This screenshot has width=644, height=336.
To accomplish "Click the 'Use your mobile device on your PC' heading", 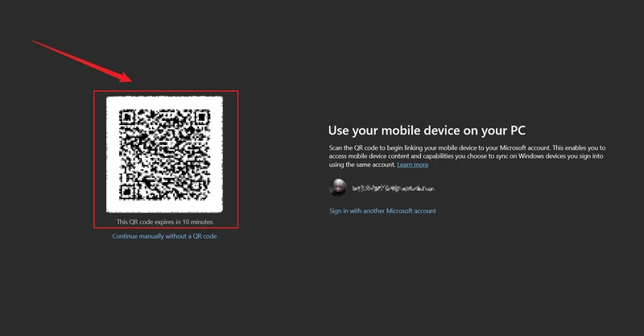I will pos(427,131).
